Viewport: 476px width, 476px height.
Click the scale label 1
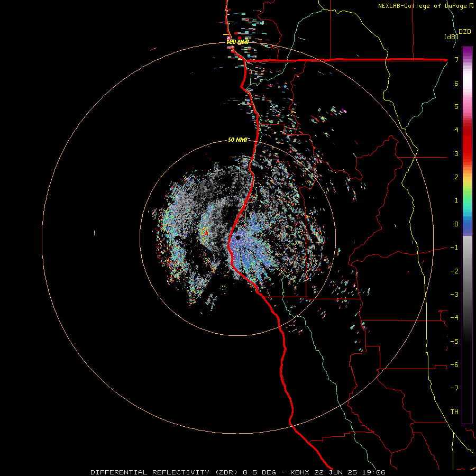coord(456,200)
